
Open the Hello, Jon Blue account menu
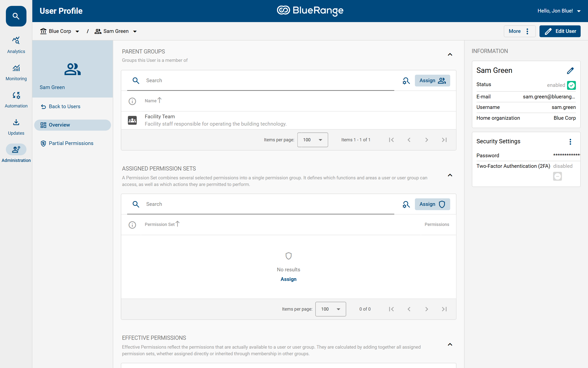[559, 11]
